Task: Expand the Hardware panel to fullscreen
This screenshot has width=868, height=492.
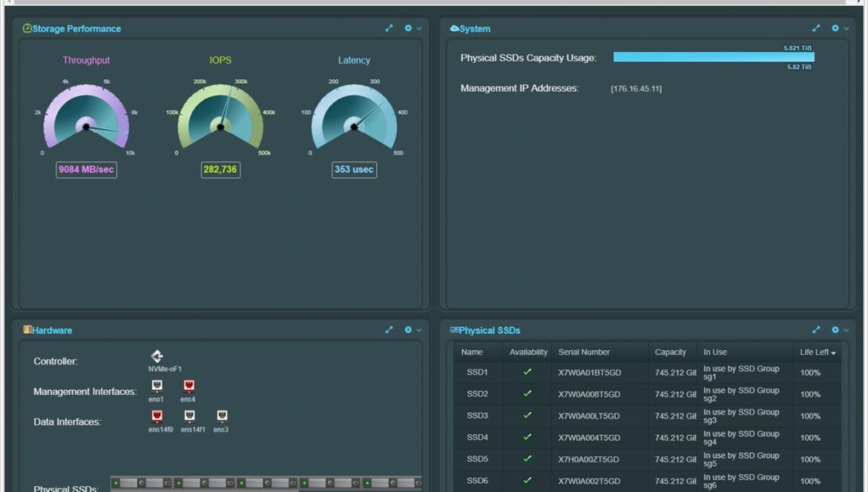Action: [x=389, y=329]
